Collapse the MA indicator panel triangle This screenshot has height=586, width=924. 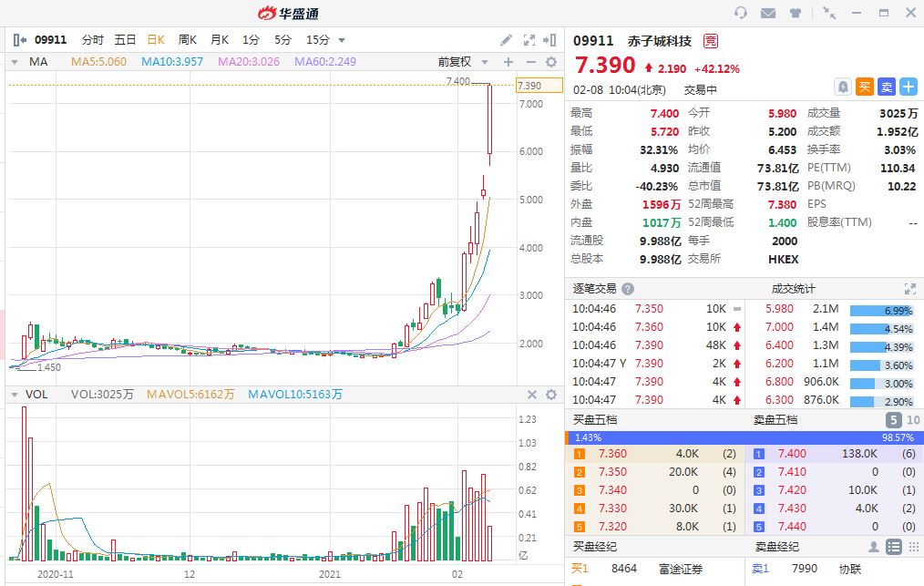tap(15, 62)
